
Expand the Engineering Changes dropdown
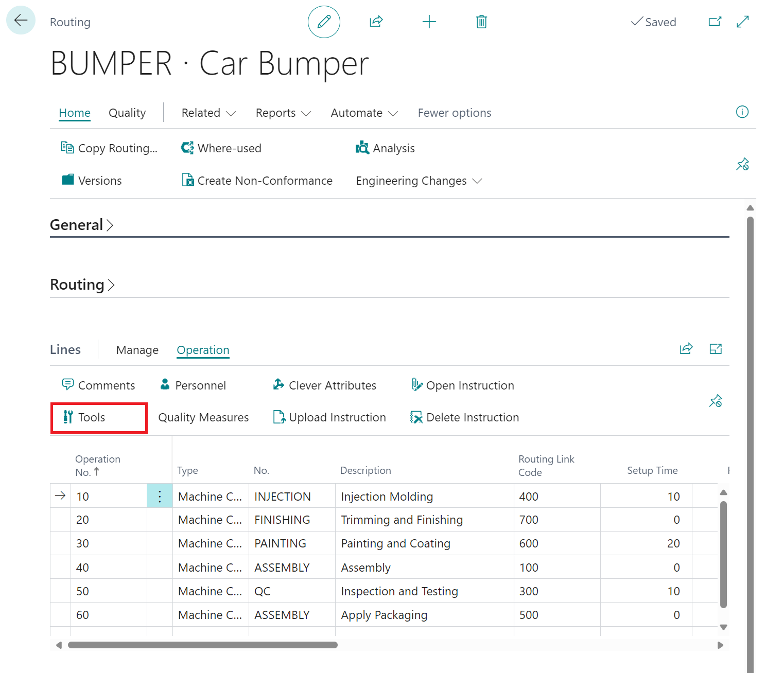419,181
